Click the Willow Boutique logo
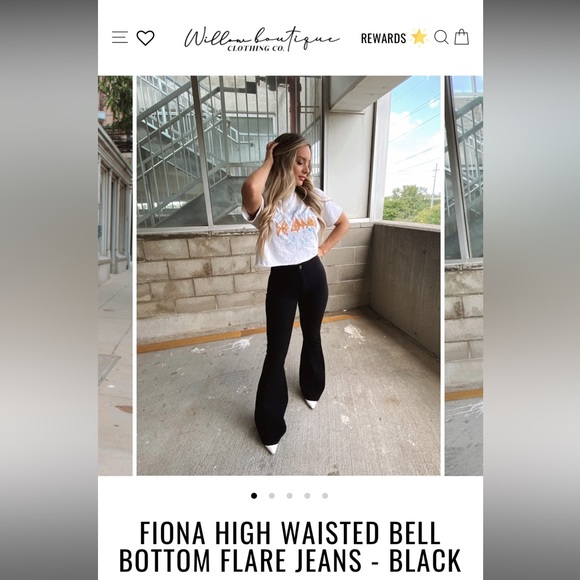 [x=262, y=39]
